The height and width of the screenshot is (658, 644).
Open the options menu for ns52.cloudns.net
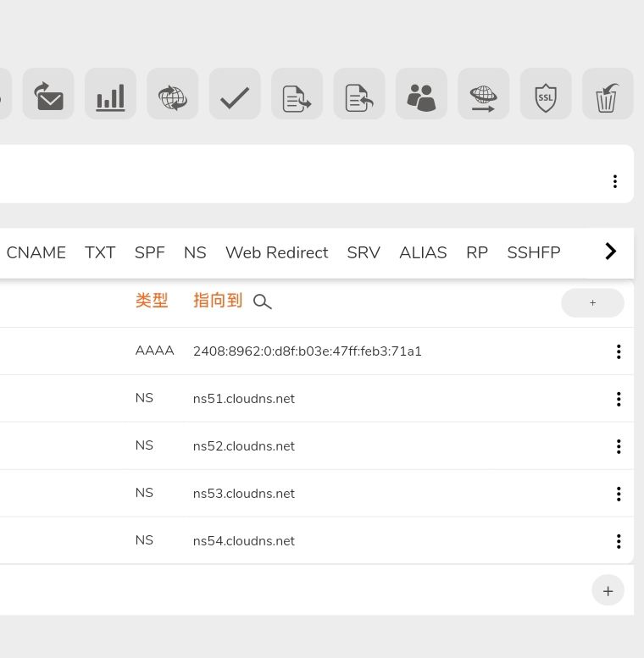tap(619, 446)
